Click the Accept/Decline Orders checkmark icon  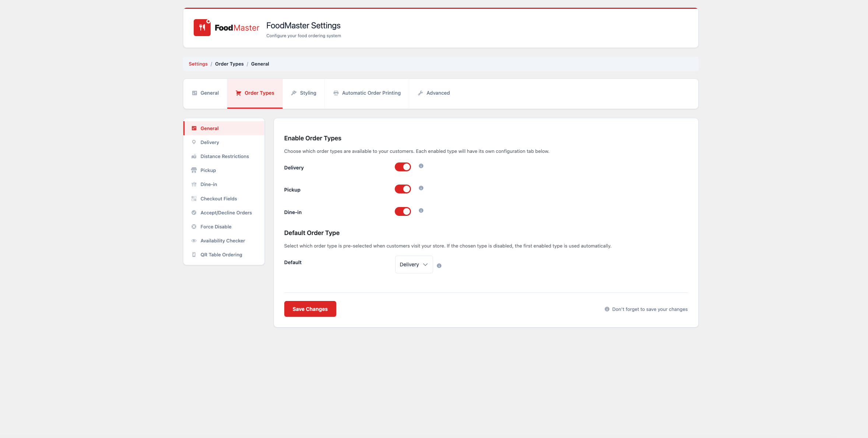click(x=194, y=213)
